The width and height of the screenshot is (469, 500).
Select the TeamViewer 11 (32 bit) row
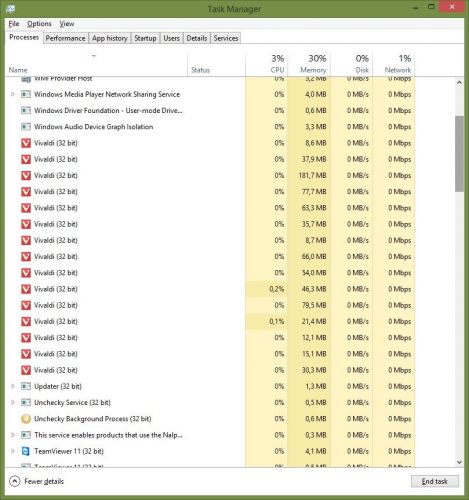click(210, 451)
